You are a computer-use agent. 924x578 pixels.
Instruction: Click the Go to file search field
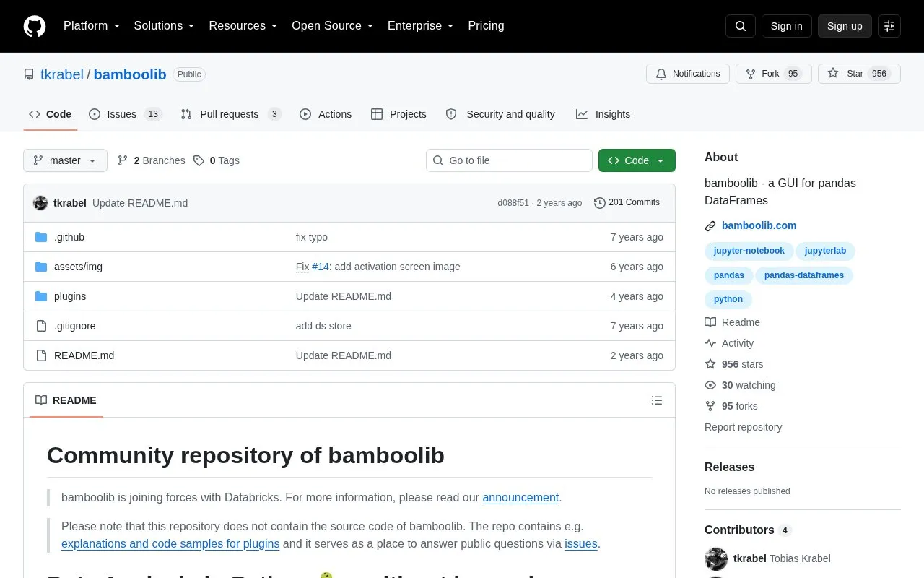point(509,160)
